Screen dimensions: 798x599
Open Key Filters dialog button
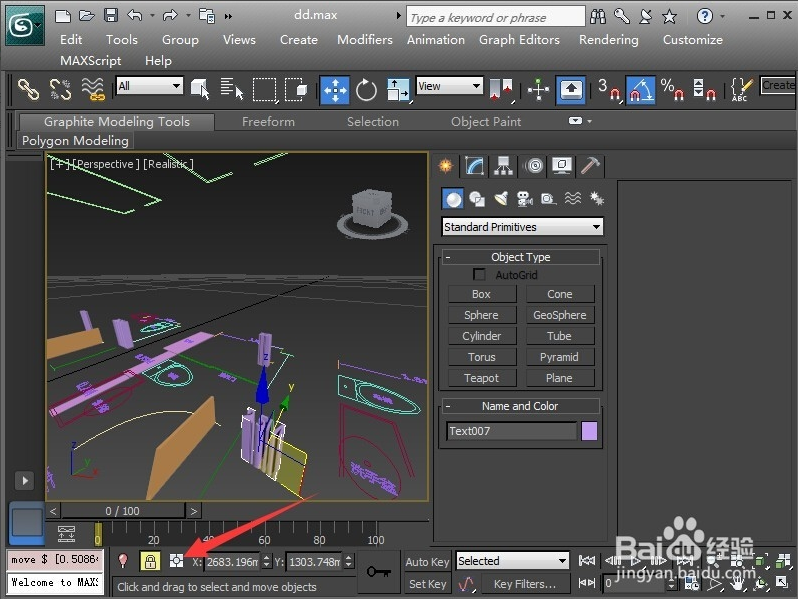(x=525, y=584)
